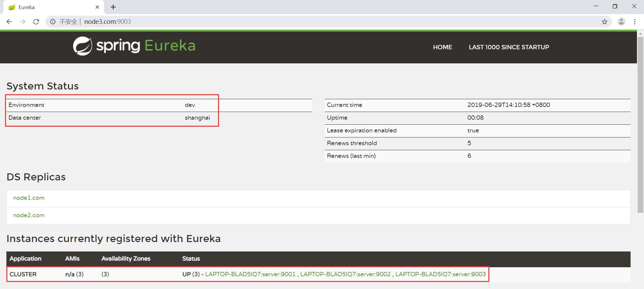Select the Eureka browser tab
This screenshot has height=289, width=644.
coord(54,7)
